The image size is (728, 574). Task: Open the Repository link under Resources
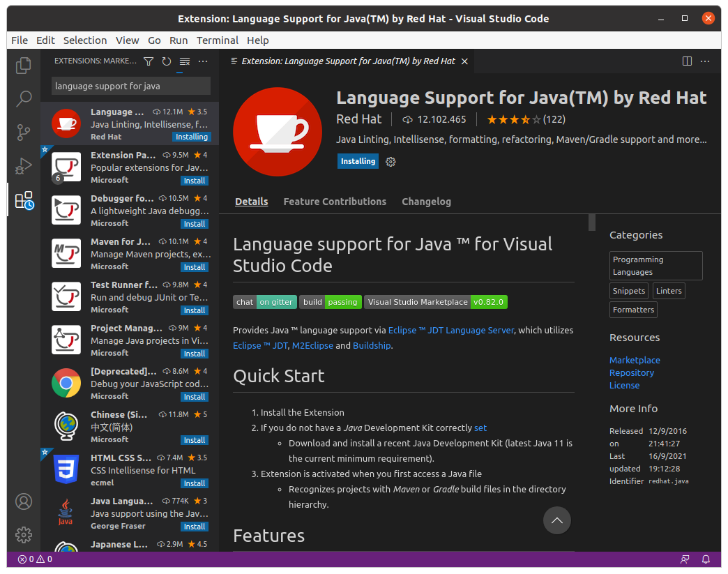pos(631,372)
